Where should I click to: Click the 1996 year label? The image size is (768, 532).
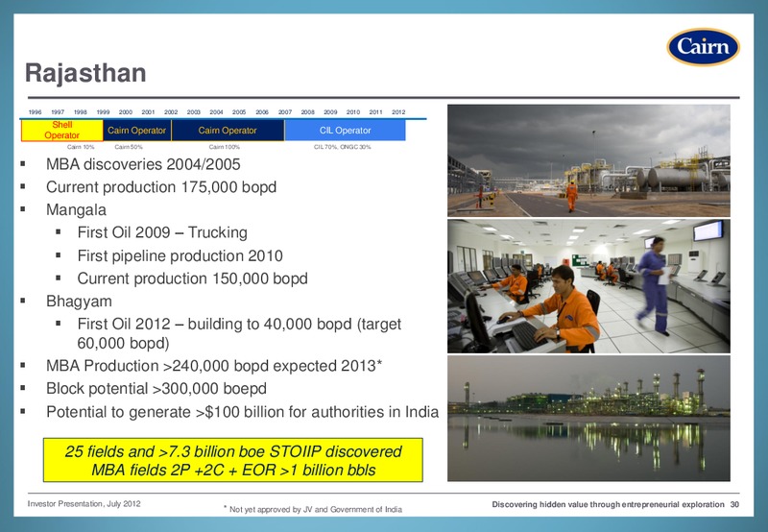35,112
